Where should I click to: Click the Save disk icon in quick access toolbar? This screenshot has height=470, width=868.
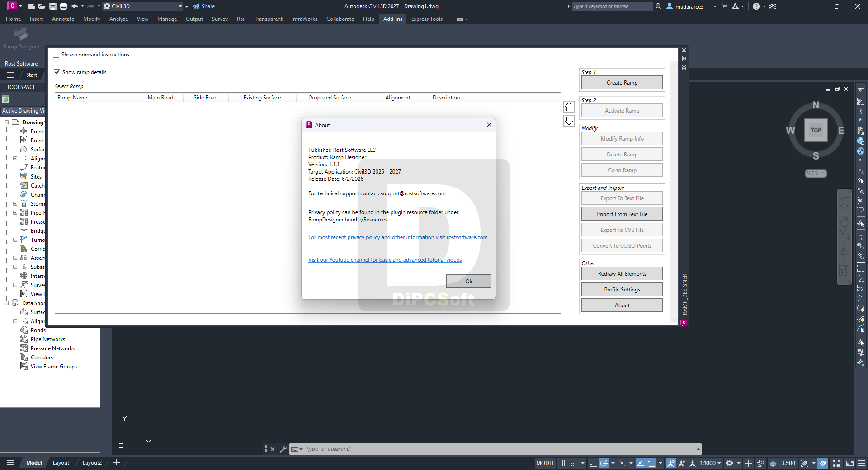click(x=53, y=6)
